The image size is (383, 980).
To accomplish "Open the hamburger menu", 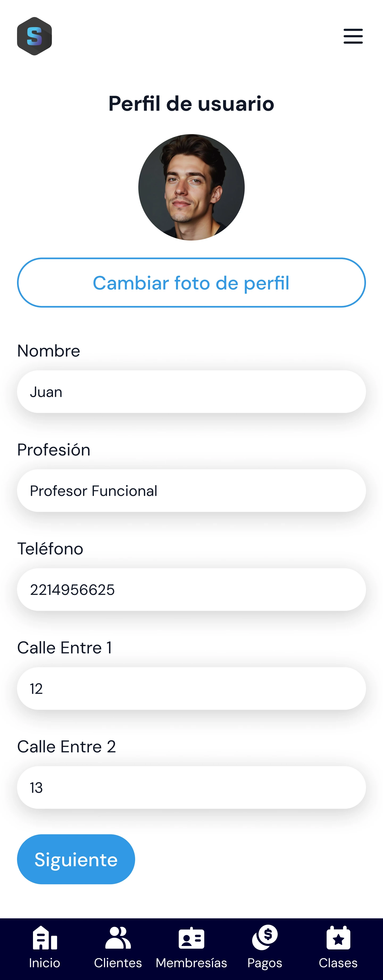I will (353, 36).
